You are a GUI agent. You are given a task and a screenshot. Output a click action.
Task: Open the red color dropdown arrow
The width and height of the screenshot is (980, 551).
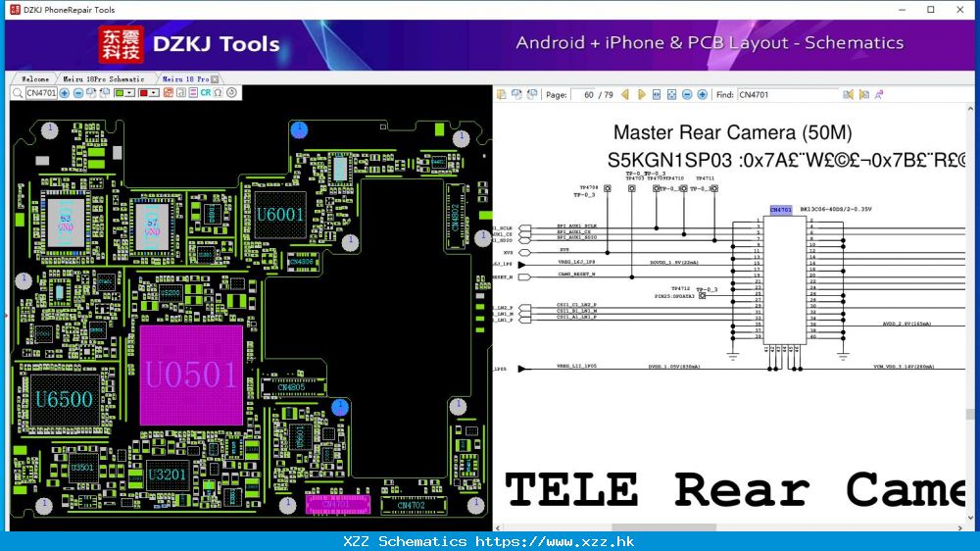pyautogui.click(x=155, y=93)
